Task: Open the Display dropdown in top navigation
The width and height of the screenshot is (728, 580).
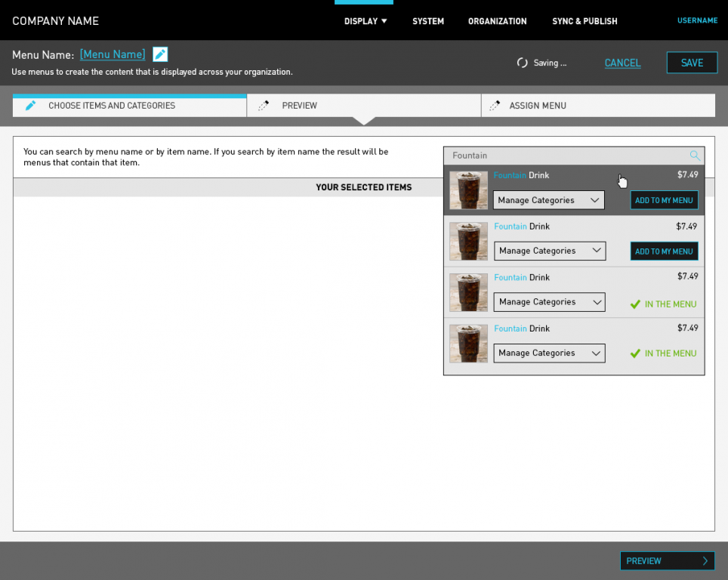Action: click(366, 21)
